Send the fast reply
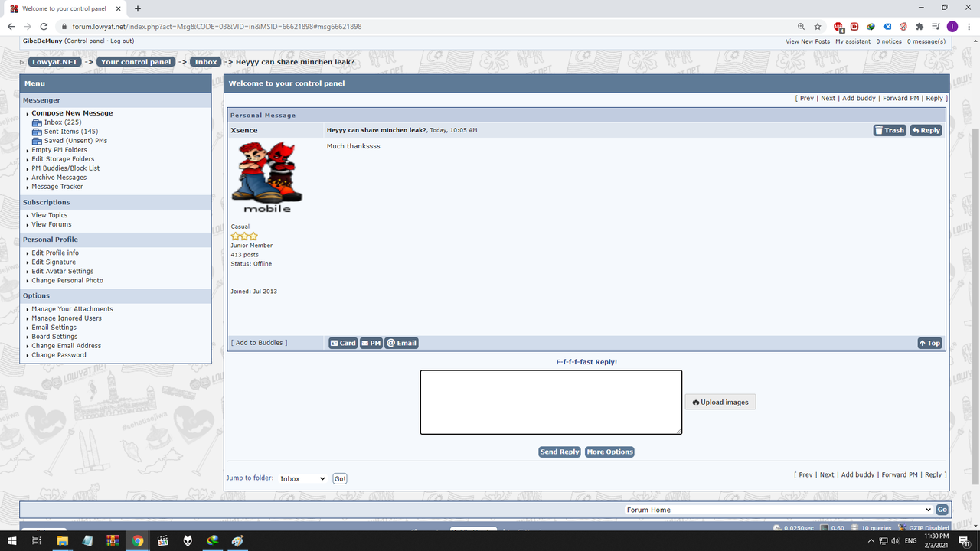Viewport: 980px width, 551px height. [x=560, y=452]
